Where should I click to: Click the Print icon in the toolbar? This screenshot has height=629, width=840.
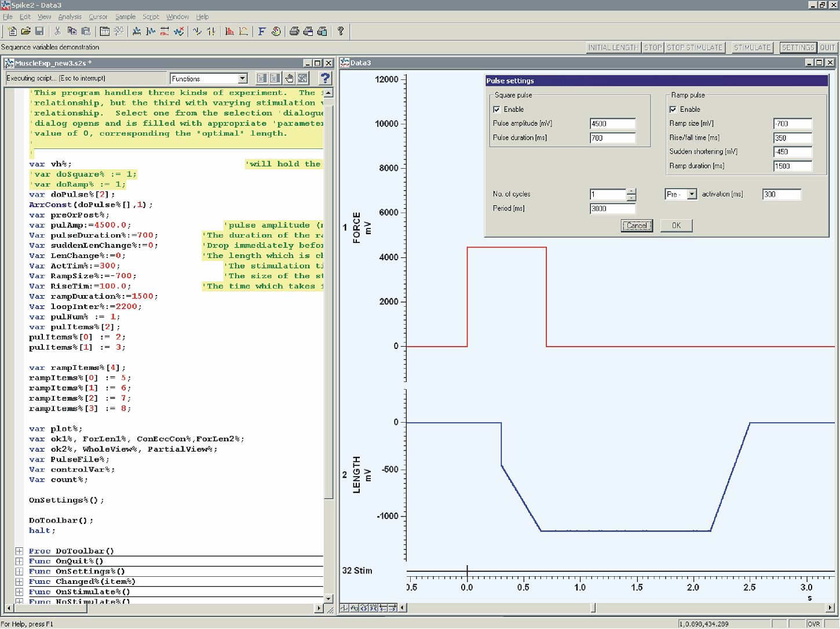[294, 31]
